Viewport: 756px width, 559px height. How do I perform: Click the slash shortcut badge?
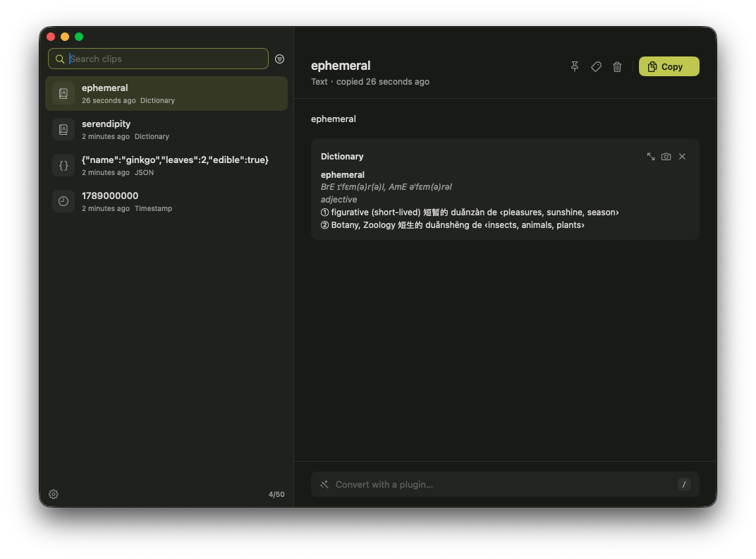point(683,484)
